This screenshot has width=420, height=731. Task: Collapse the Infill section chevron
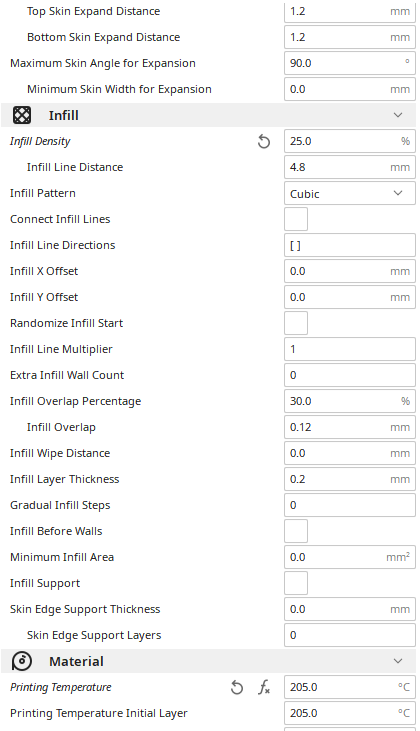coord(398,115)
